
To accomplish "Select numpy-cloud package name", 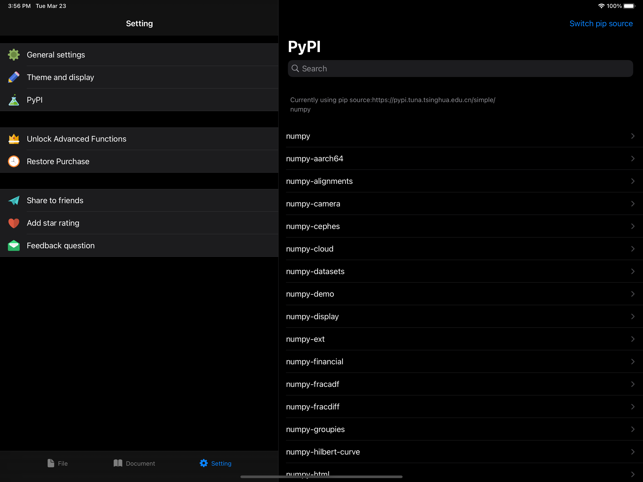I will coord(310,249).
